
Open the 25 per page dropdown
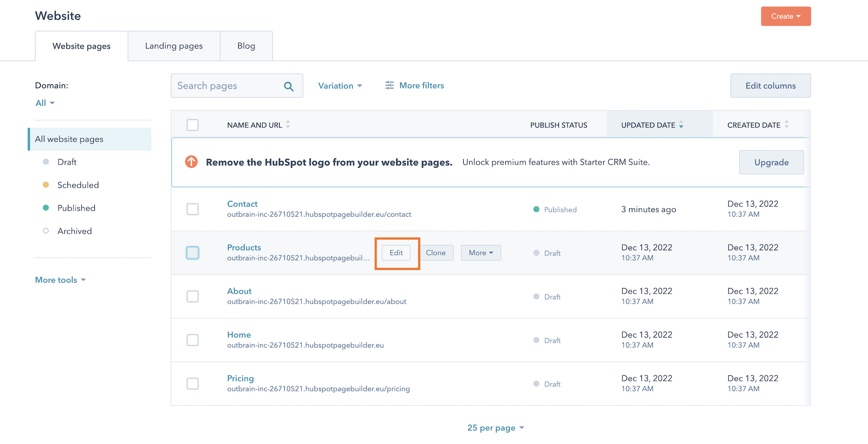[495, 428]
